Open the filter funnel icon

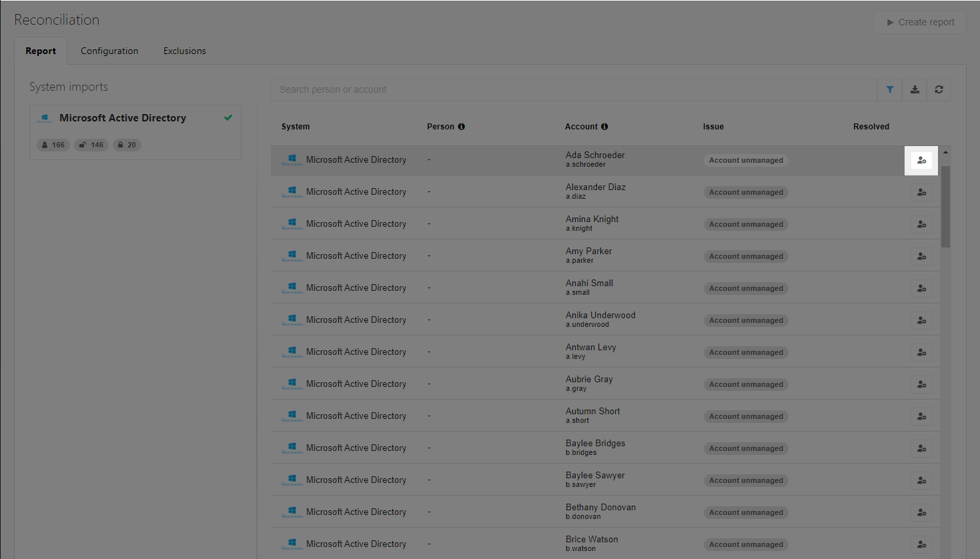(890, 89)
